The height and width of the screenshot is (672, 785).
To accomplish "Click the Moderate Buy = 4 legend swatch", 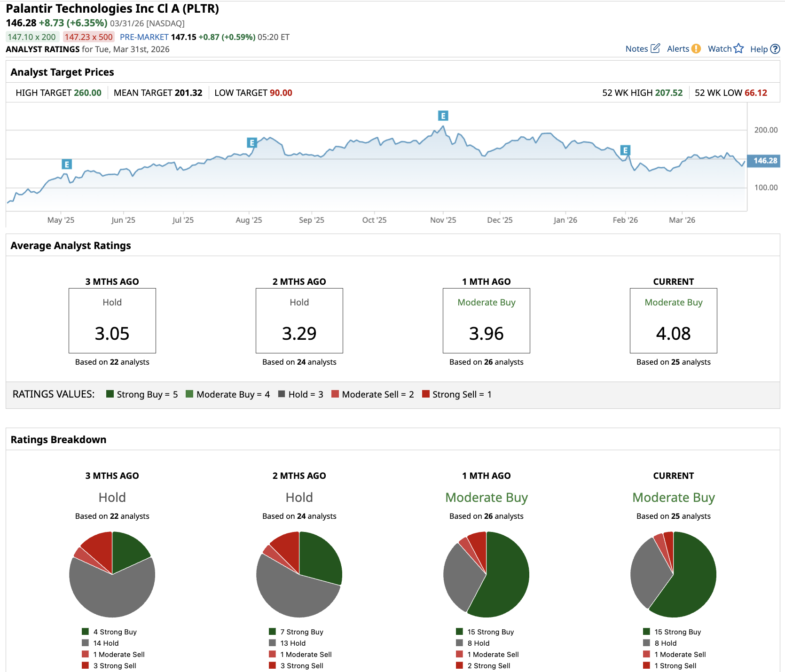I will 189,394.
